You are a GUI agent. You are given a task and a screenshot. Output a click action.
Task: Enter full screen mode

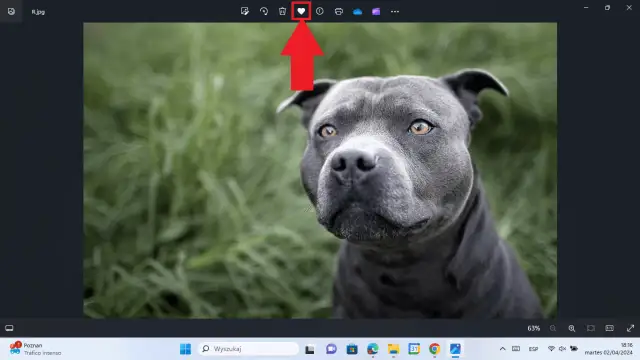(630, 328)
